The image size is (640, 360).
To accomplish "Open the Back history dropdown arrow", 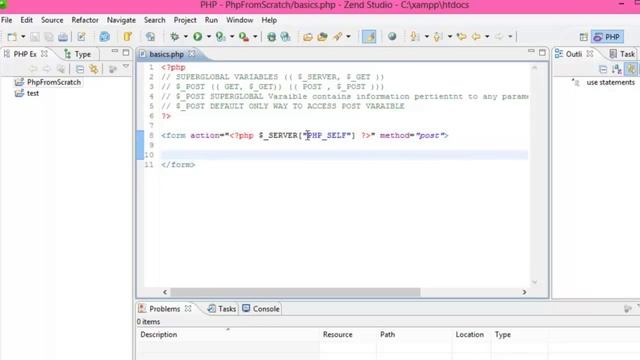I will [x=487, y=37].
